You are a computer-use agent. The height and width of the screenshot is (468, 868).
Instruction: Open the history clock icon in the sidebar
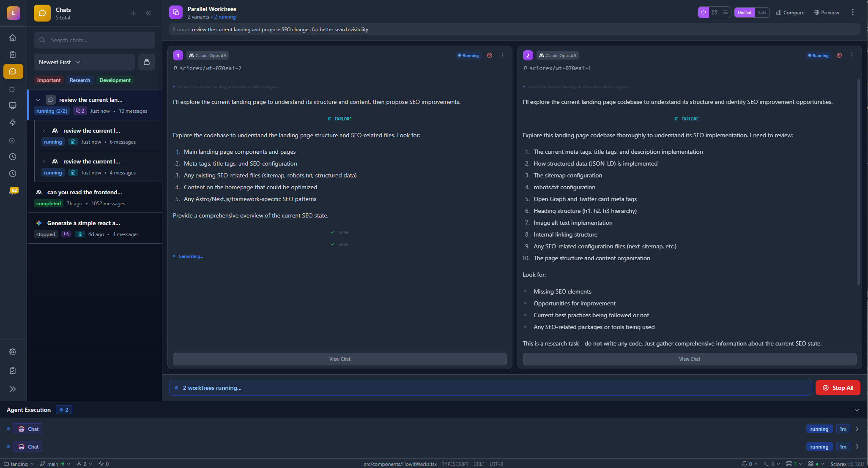pyautogui.click(x=13, y=157)
